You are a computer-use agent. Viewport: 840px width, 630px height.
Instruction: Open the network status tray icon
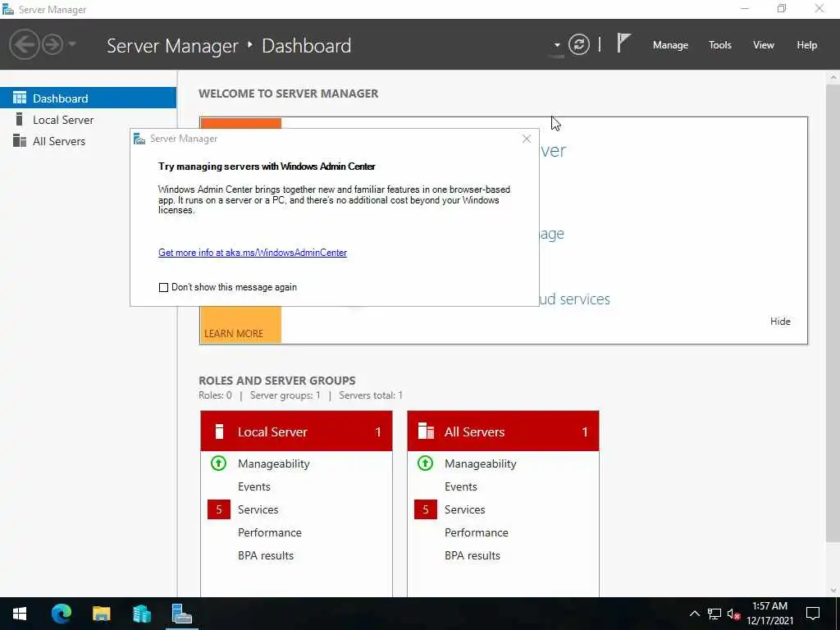point(714,614)
